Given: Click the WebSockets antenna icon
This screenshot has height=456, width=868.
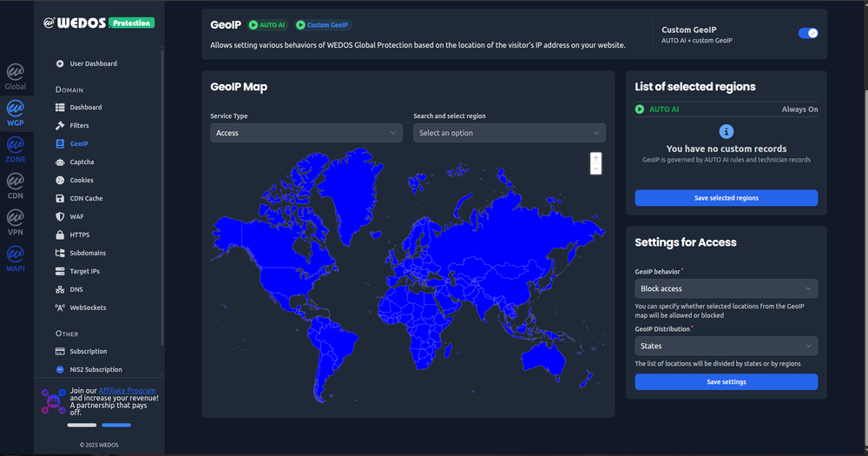Looking at the screenshot, I should [x=60, y=307].
